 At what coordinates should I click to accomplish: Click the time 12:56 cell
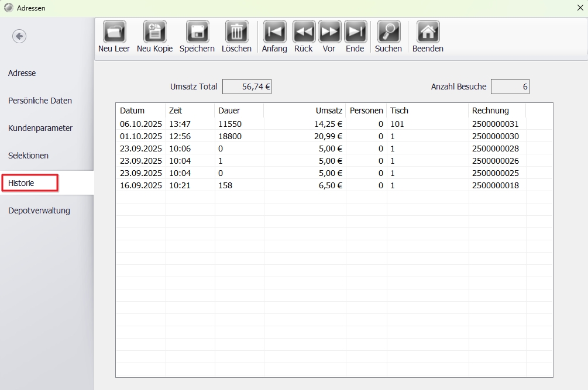click(x=190, y=136)
